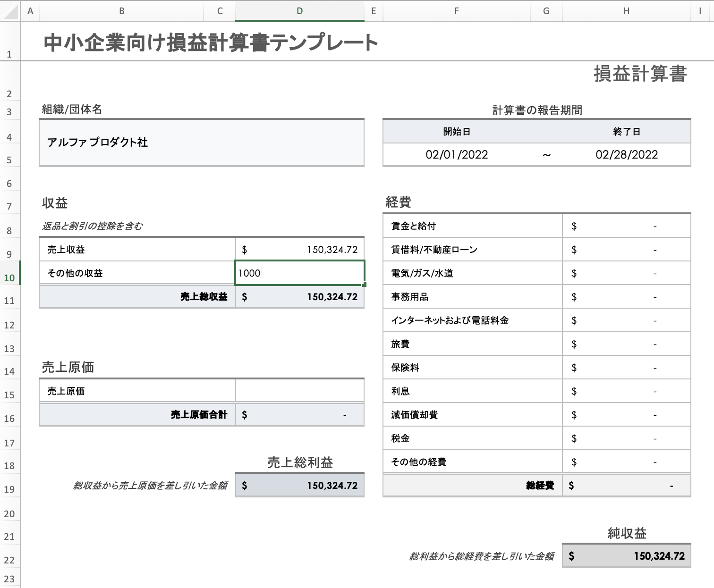714x588 pixels.
Task: Click the 総経費 total cell
Action: tap(627, 485)
